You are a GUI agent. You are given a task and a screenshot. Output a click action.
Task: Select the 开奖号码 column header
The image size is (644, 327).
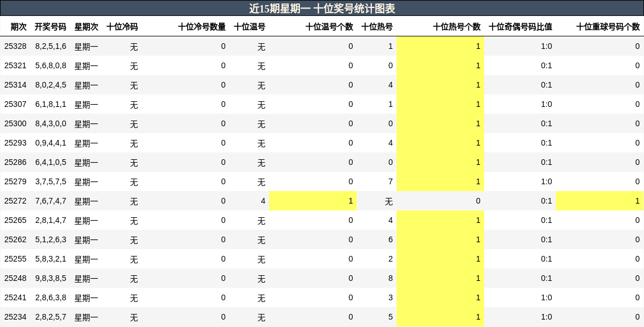tap(50, 27)
